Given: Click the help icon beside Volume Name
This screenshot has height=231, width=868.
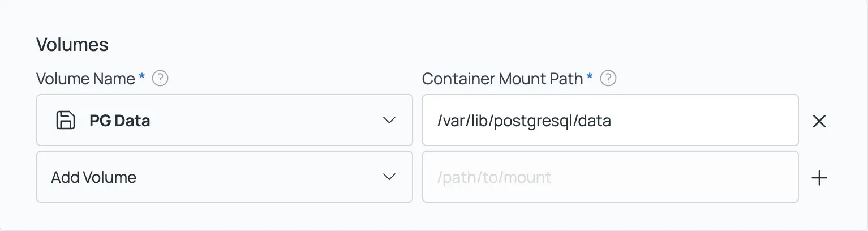Looking at the screenshot, I should point(161,79).
